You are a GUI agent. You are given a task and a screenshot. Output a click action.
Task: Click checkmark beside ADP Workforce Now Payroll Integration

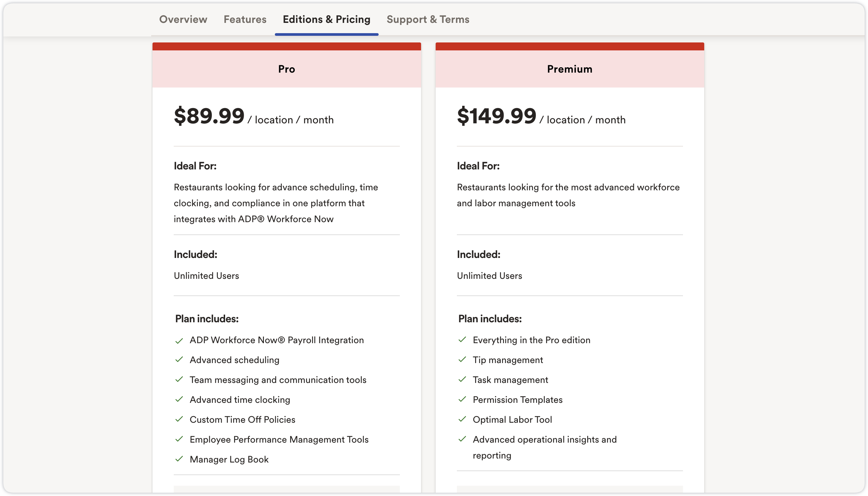coord(179,341)
